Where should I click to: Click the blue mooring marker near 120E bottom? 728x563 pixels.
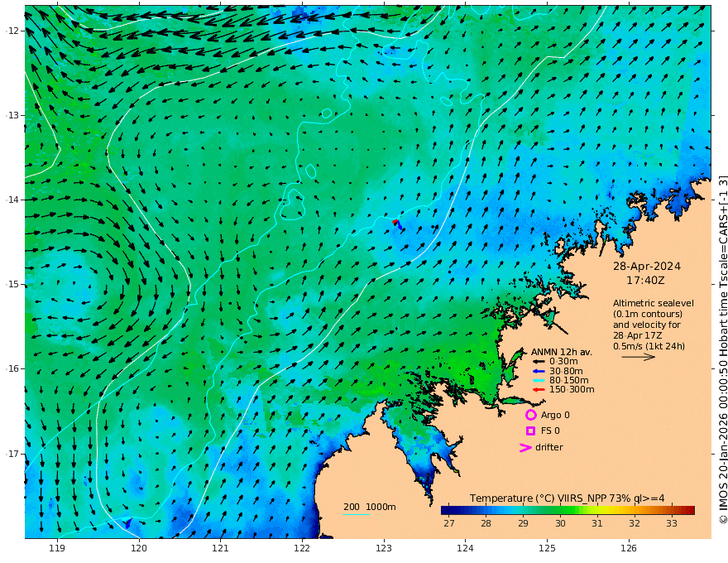(x=127, y=522)
